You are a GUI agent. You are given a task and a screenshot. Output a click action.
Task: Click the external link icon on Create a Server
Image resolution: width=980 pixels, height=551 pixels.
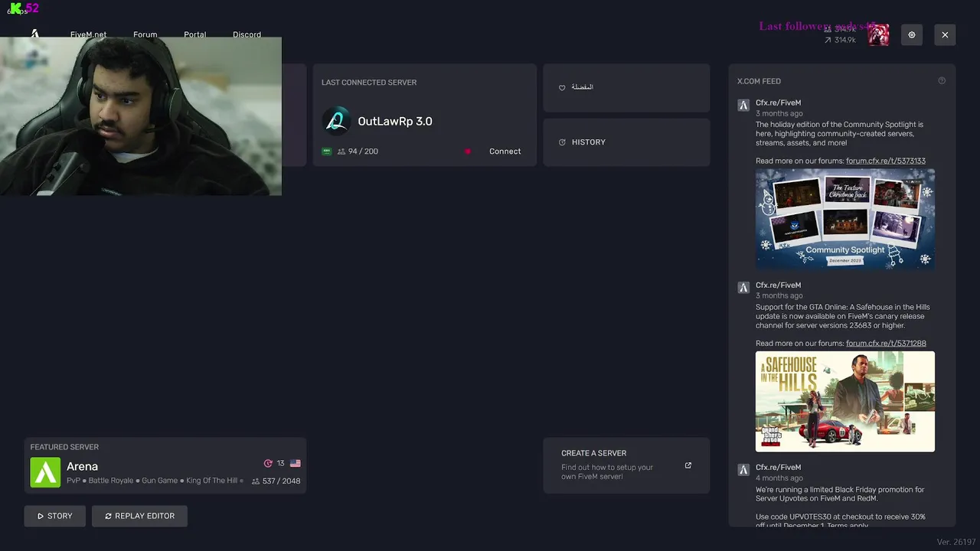(x=688, y=465)
